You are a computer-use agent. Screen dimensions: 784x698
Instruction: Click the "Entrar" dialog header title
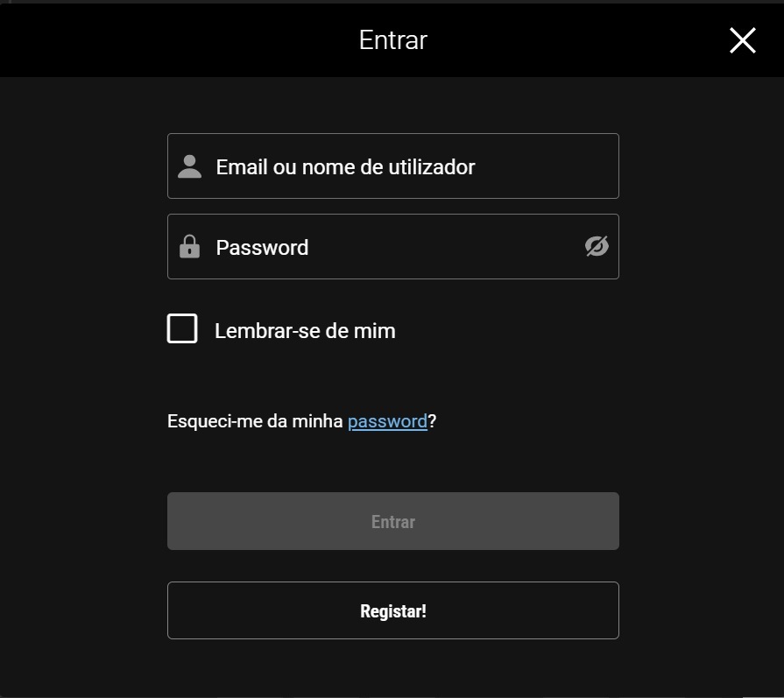(x=392, y=40)
